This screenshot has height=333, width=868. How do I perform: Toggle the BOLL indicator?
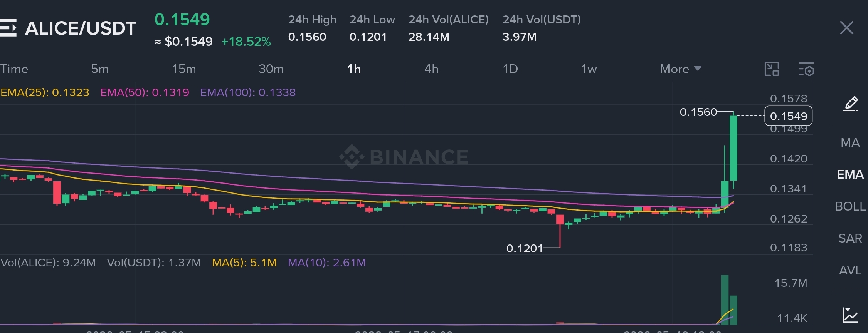[850, 206]
